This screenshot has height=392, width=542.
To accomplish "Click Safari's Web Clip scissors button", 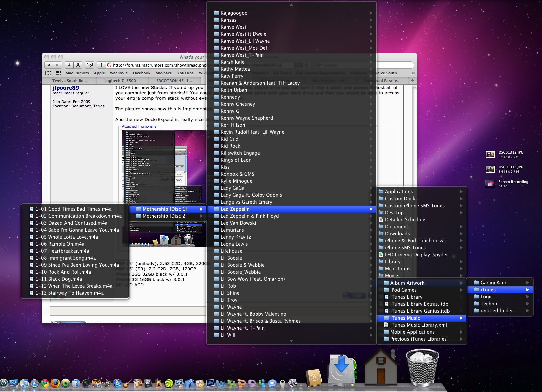I will click(90, 65).
